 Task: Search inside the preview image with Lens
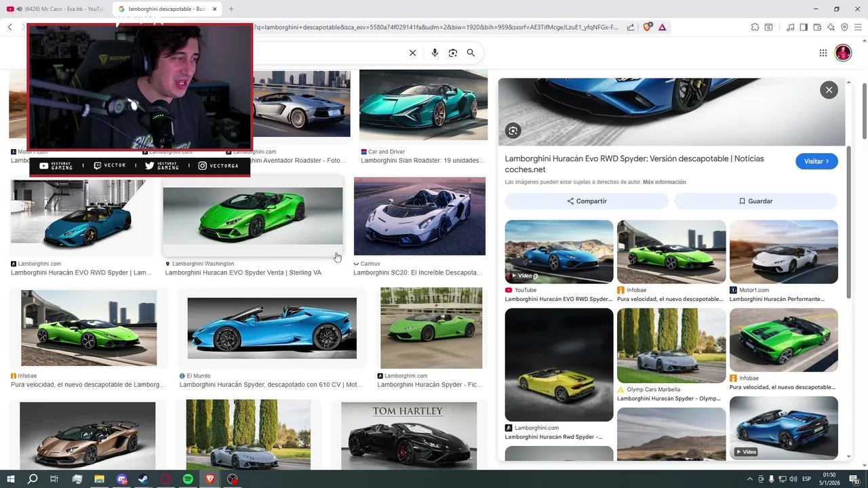pyautogui.click(x=513, y=131)
